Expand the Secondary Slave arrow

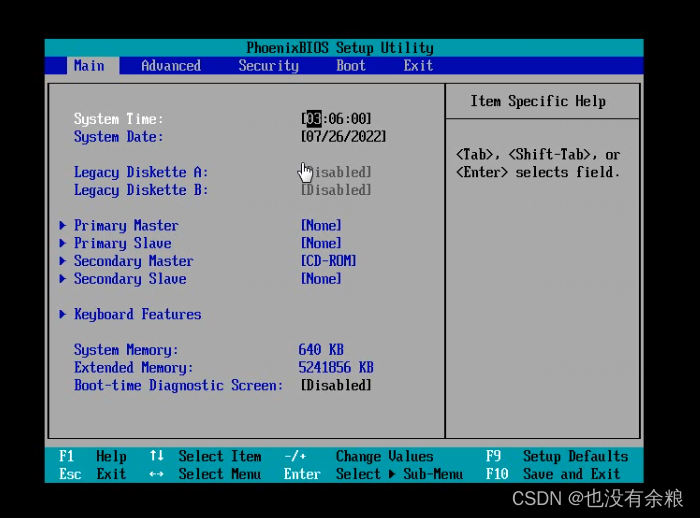coord(63,279)
